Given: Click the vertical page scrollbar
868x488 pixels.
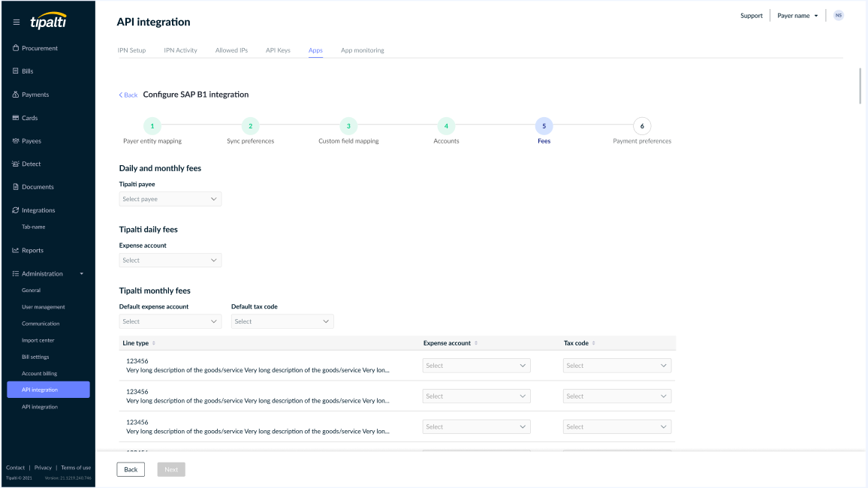Looking at the screenshot, I should (x=861, y=86).
